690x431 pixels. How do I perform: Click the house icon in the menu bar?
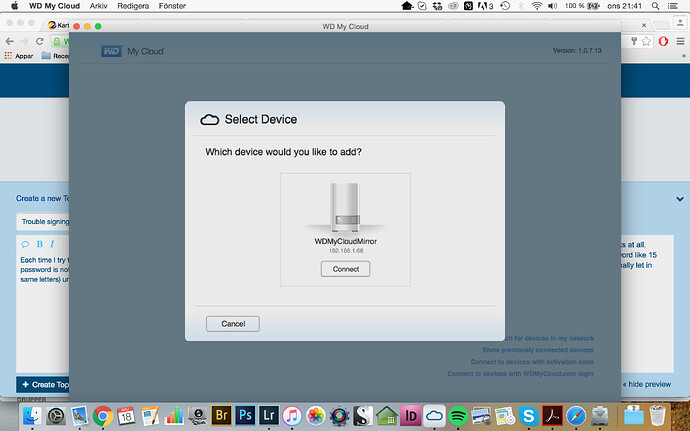pos(407,6)
